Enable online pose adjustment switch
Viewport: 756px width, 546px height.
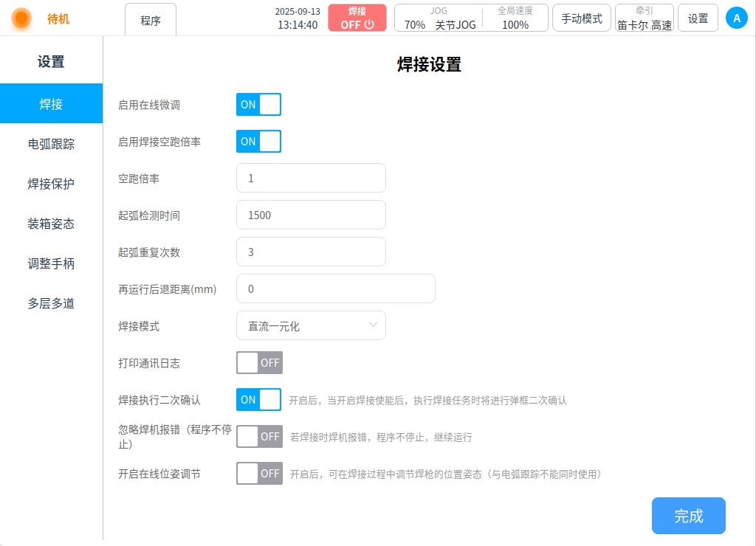(259, 474)
